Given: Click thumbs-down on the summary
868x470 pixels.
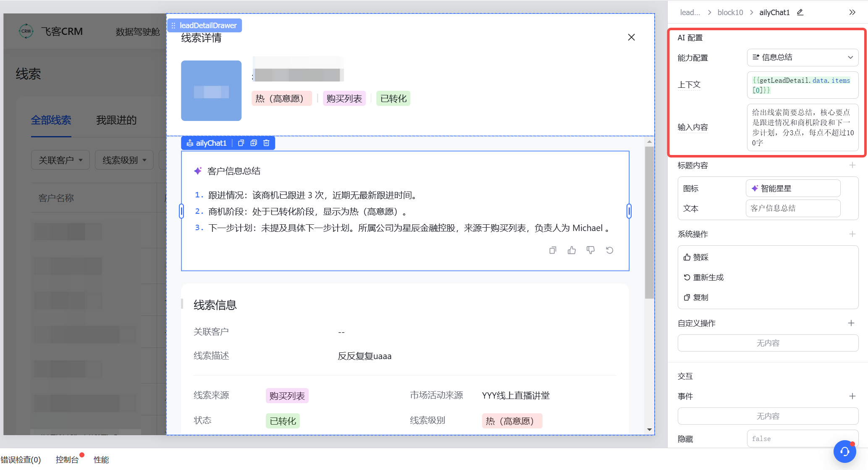Looking at the screenshot, I should click(x=590, y=250).
